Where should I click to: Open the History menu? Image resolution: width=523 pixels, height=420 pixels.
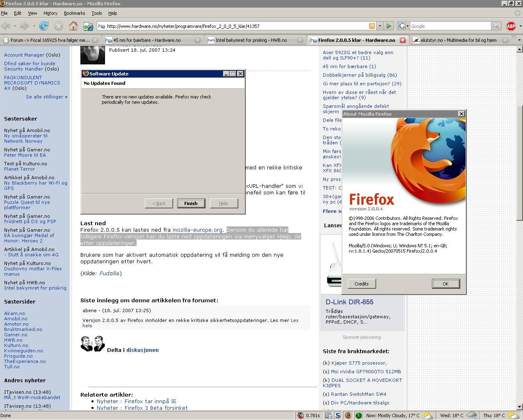click(50, 13)
